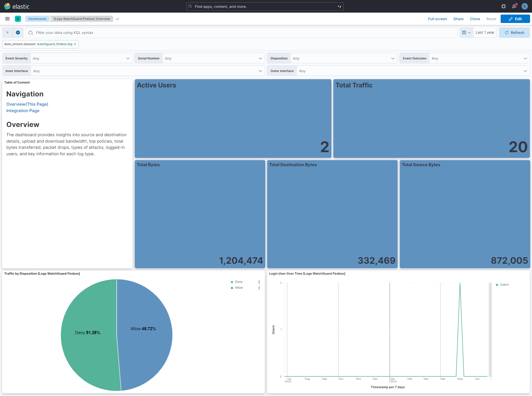Screen dimensions: 532x396
Task: Enter Full screen mode
Action: tap(437, 19)
